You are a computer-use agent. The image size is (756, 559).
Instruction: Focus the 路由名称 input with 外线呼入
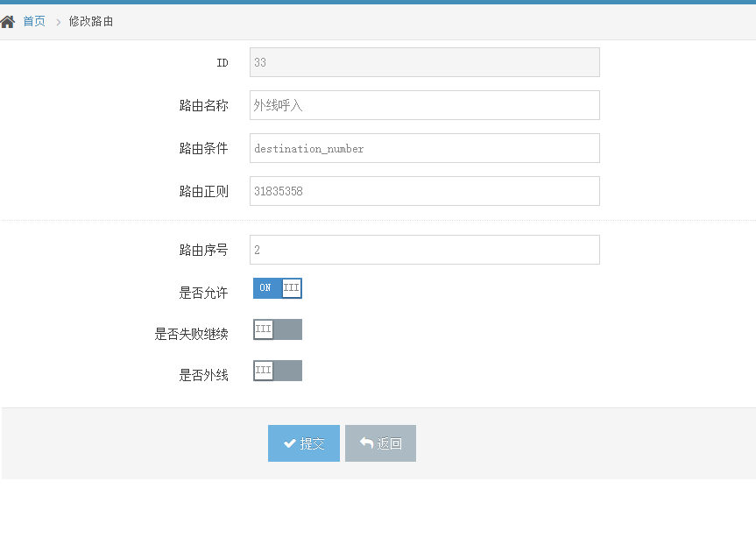coord(424,105)
